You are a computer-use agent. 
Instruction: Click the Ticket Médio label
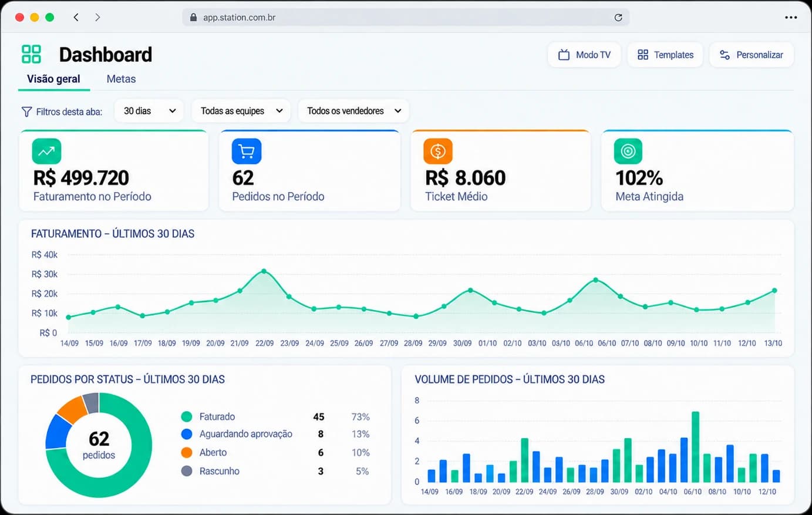point(456,197)
